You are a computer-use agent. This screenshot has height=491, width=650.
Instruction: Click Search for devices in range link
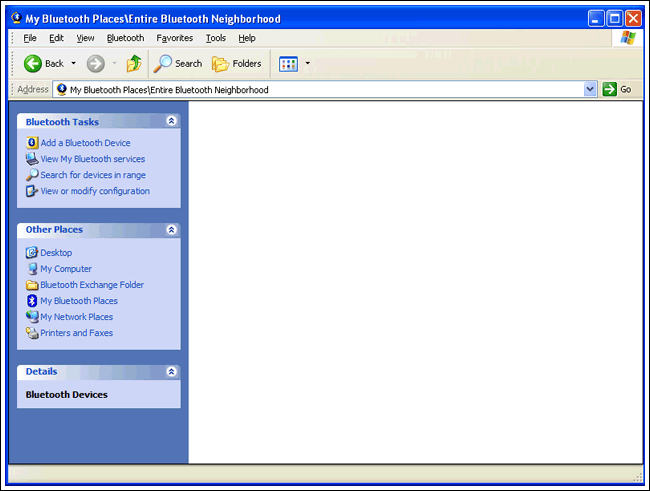point(93,175)
